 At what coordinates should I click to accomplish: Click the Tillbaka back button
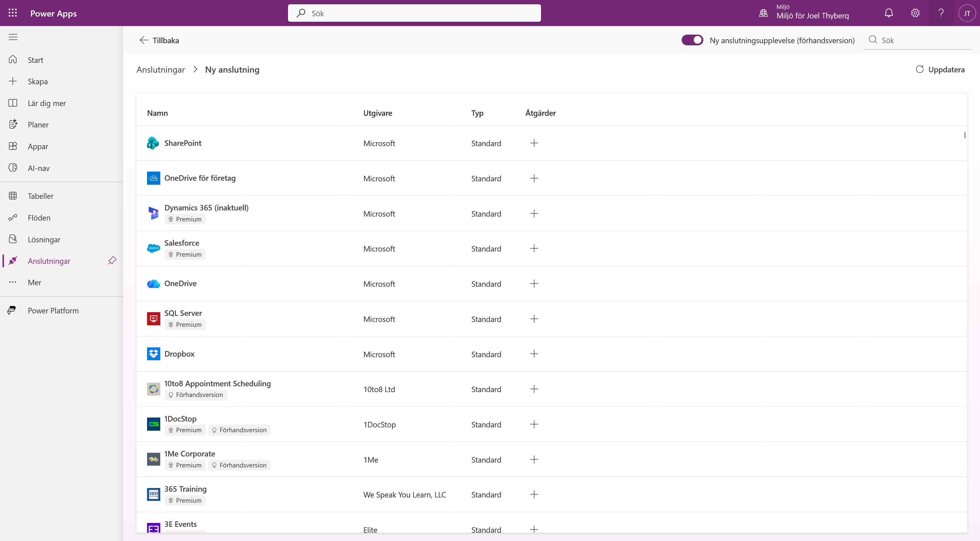[x=159, y=40]
